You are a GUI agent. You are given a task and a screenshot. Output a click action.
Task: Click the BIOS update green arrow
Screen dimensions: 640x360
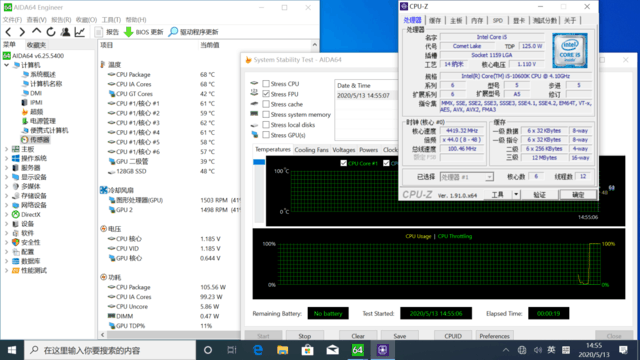(129, 31)
